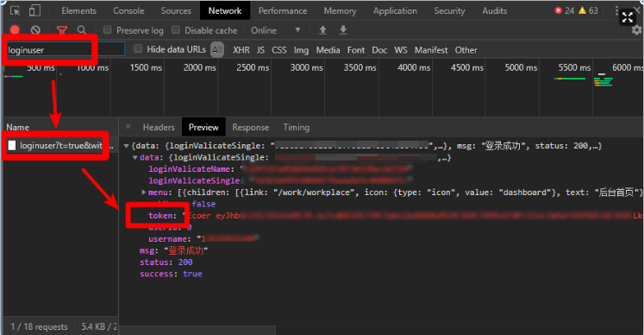644x335 pixels.
Task: Clear the network log icon
Action: [35, 30]
